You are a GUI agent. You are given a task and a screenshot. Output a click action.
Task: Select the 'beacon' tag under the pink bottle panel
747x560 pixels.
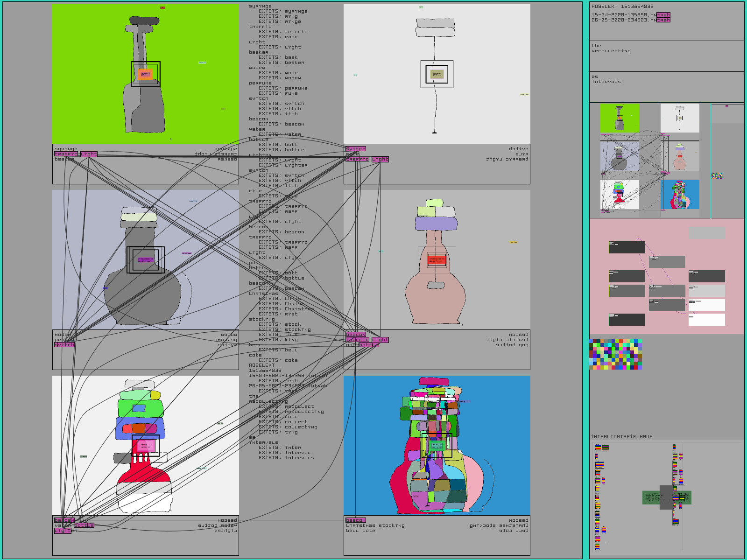356,335
